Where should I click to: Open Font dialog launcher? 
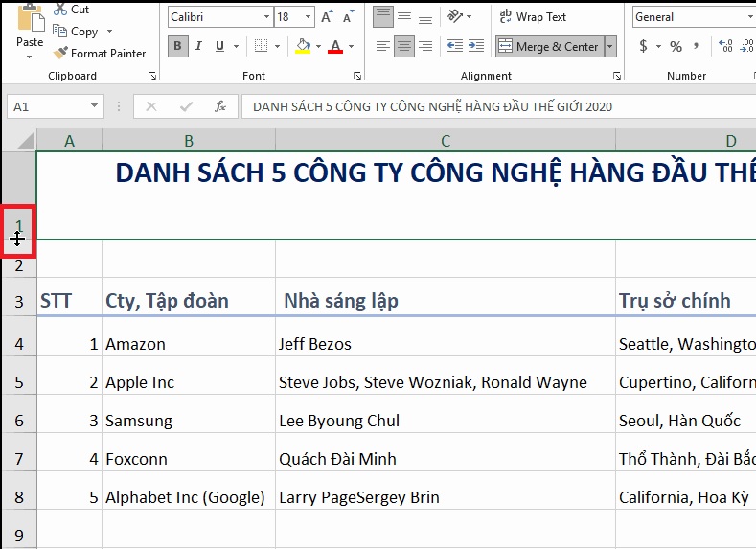[357, 75]
